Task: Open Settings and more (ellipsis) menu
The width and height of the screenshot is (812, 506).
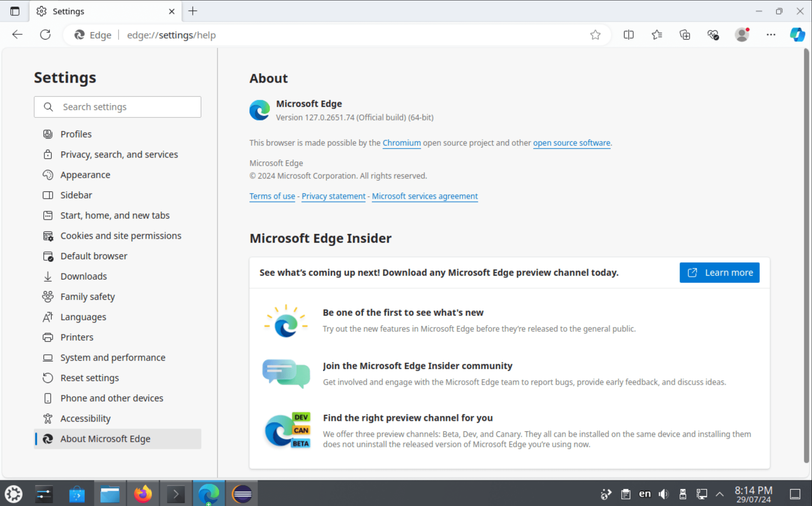Action: [x=770, y=34]
